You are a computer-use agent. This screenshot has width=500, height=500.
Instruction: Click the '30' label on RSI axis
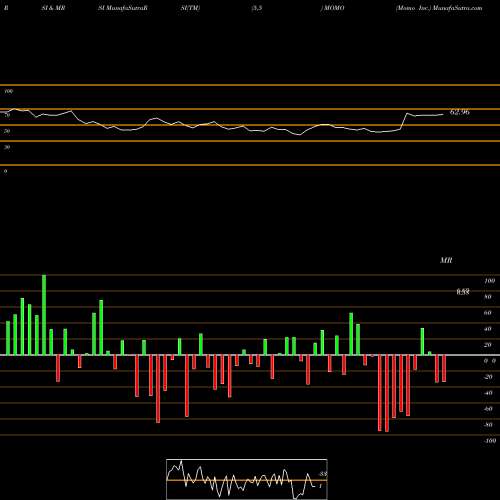[7, 147]
